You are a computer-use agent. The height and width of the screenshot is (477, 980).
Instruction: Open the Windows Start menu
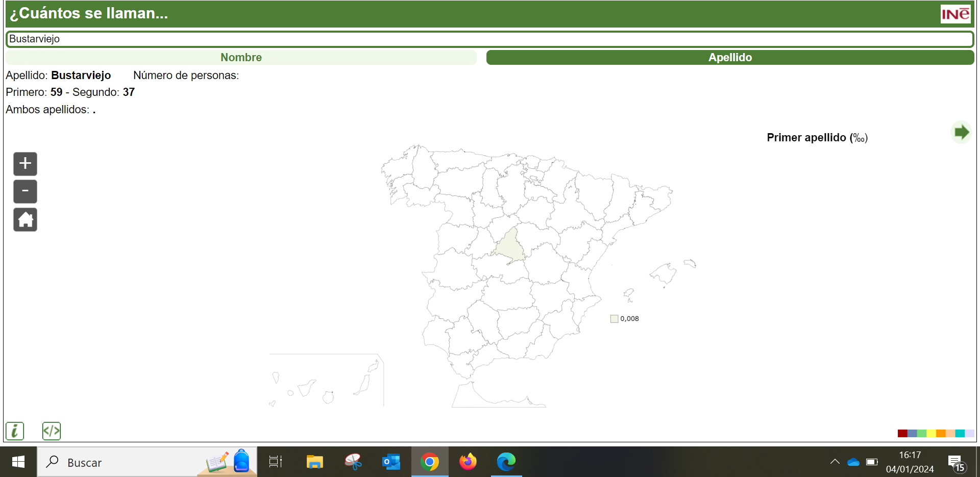click(18, 462)
